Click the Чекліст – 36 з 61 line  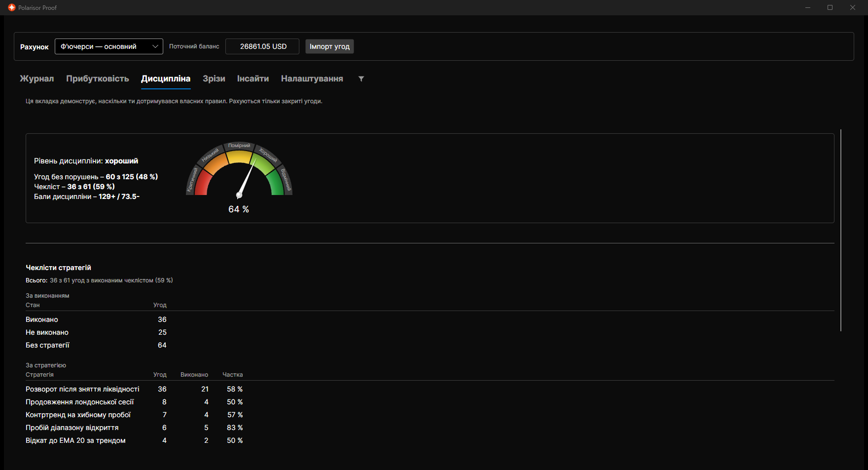coord(74,187)
